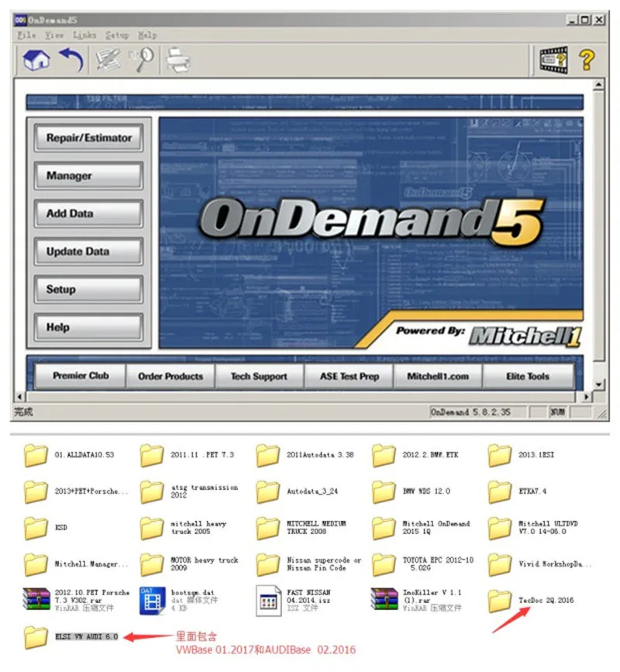Open the 2011Autodata 3.38 folder
The height and width of the screenshot is (672, 620).
[x=305, y=455]
